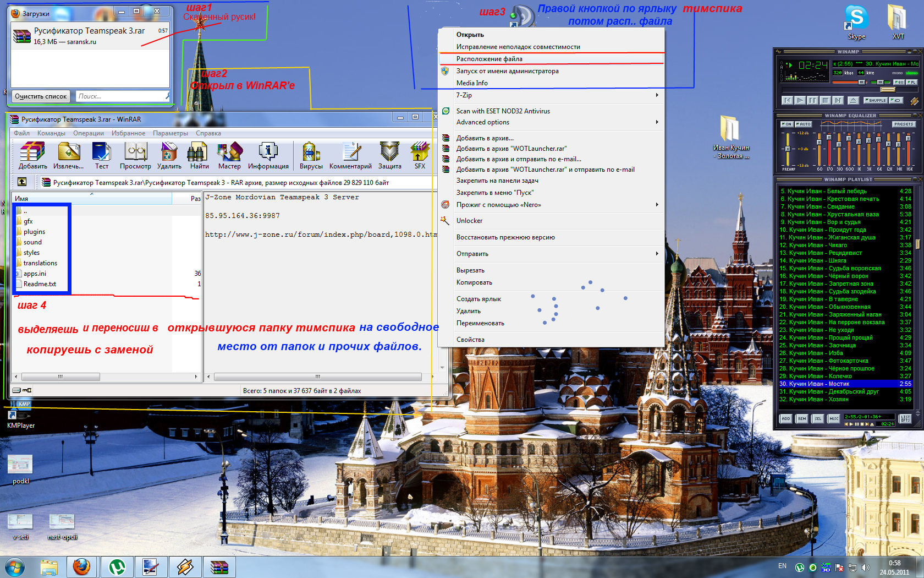Viewport: 924px width, 578px height.
Task: Click Winamp's previous track button
Action: pos(787,100)
